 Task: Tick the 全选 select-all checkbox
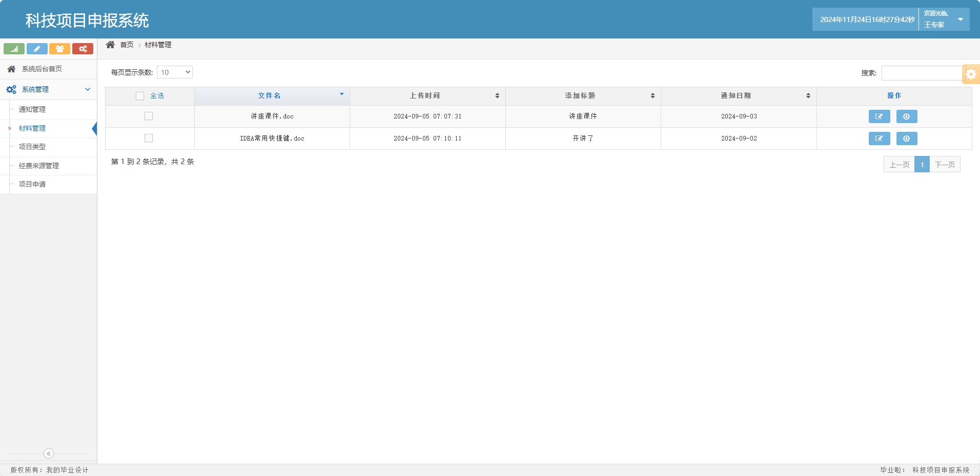tap(140, 96)
